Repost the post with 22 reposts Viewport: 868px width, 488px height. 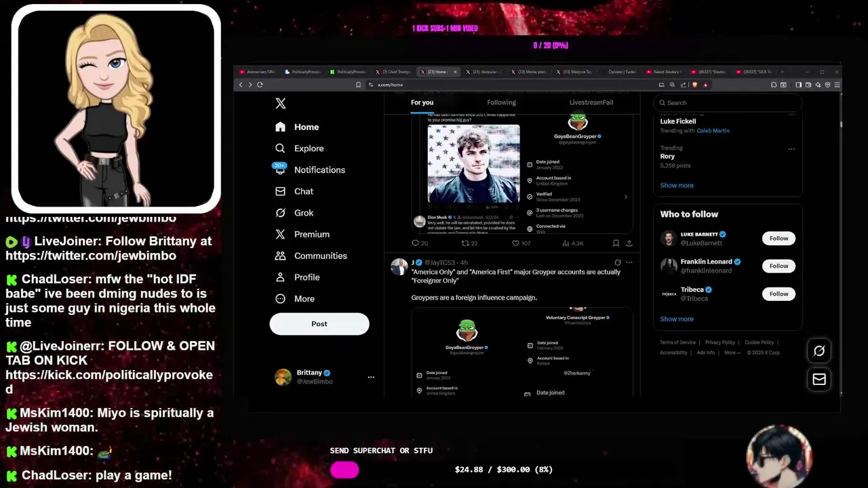[x=469, y=243]
